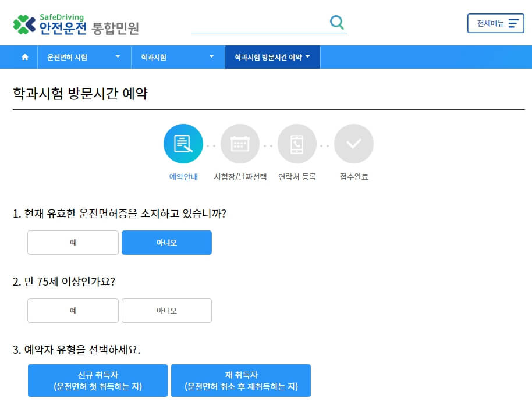The height and width of the screenshot is (409, 532).
Task: Click the search magnifier icon
Action: tap(336, 22)
